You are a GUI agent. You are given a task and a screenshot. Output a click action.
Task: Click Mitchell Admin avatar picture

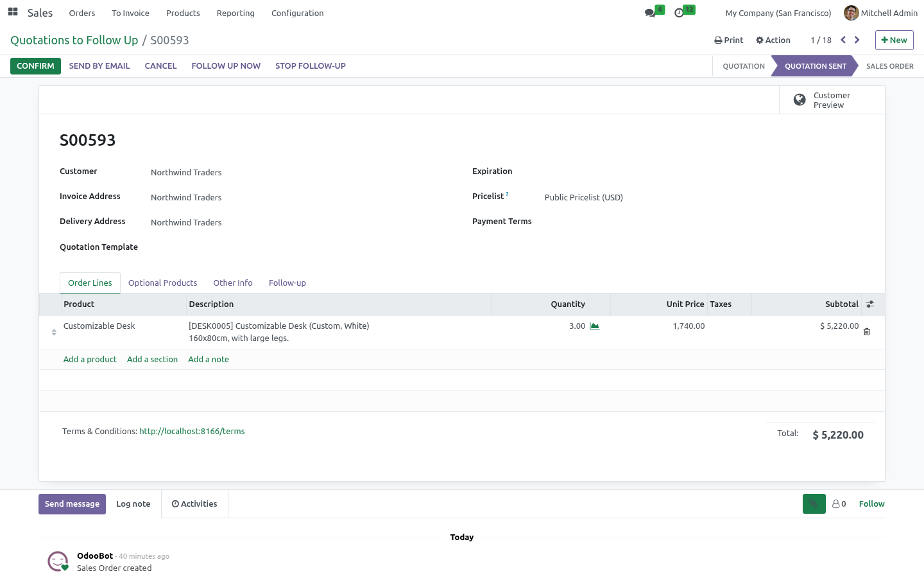851,13
